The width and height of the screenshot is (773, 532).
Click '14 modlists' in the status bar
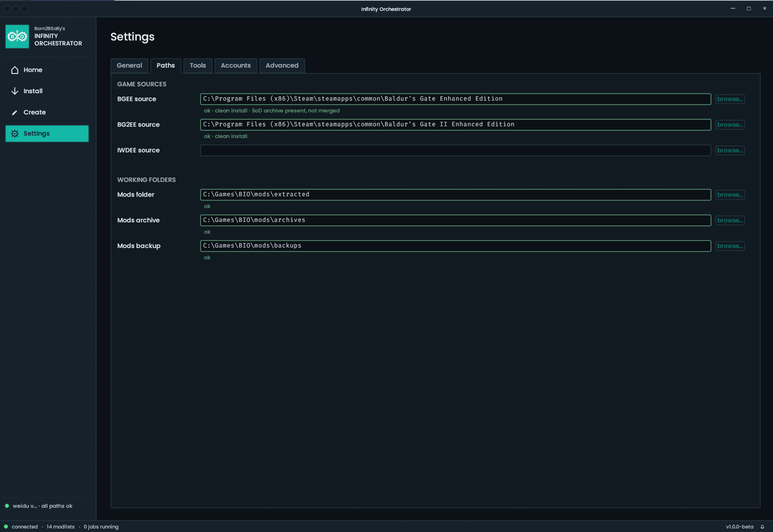[x=60, y=527]
